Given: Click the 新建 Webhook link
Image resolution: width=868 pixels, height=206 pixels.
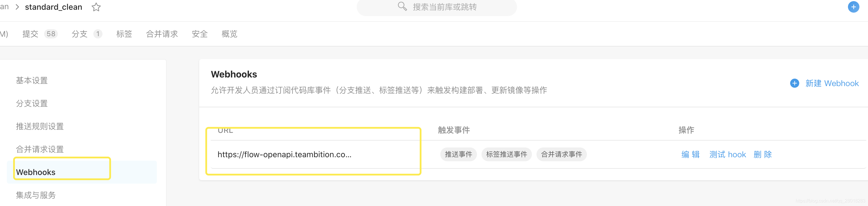Looking at the screenshot, I should (832, 83).
